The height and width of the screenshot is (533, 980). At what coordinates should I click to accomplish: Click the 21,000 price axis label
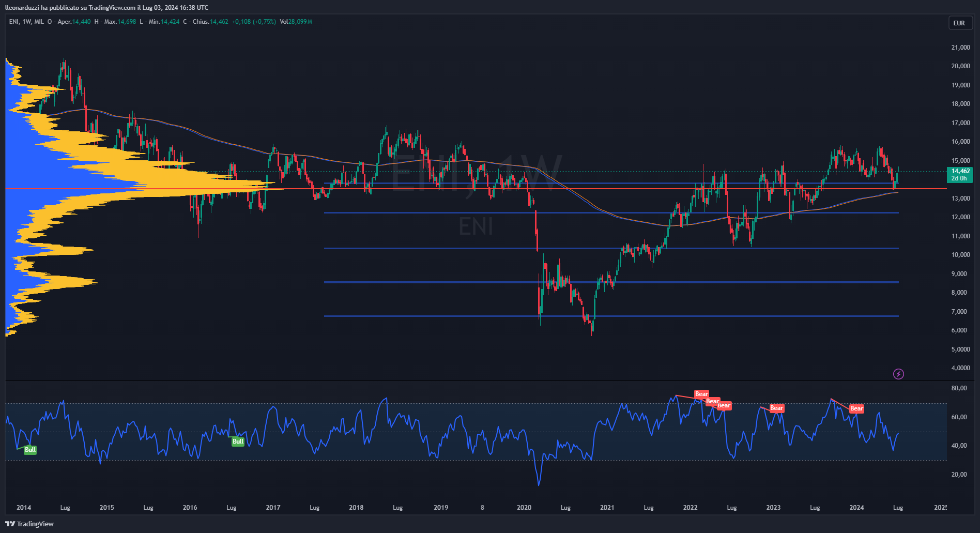click(x=961, y=48)
